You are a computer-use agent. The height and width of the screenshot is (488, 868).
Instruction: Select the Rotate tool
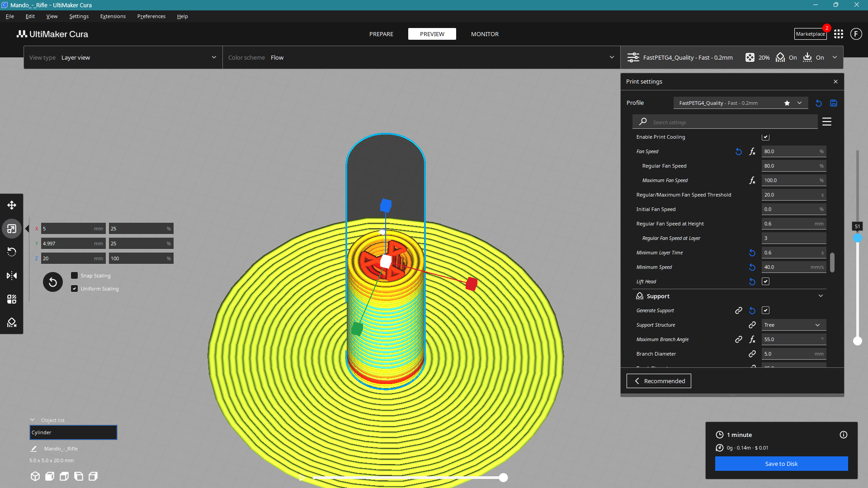[11, 252]
